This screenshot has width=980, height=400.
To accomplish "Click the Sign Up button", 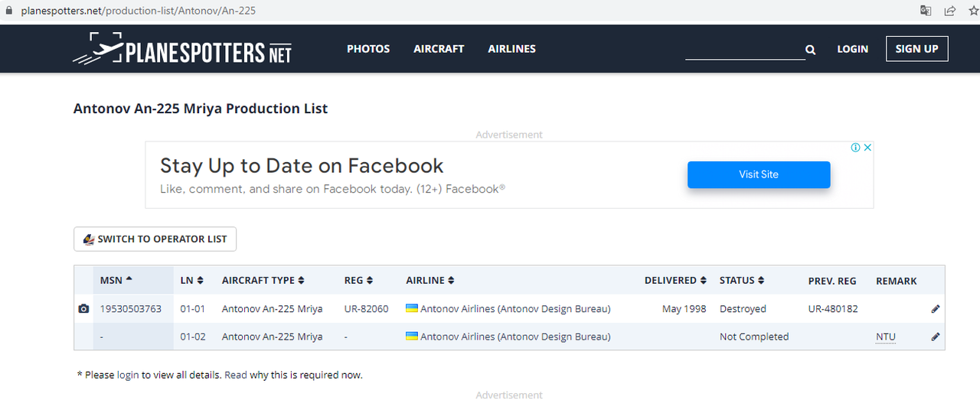I will point(916,49).
